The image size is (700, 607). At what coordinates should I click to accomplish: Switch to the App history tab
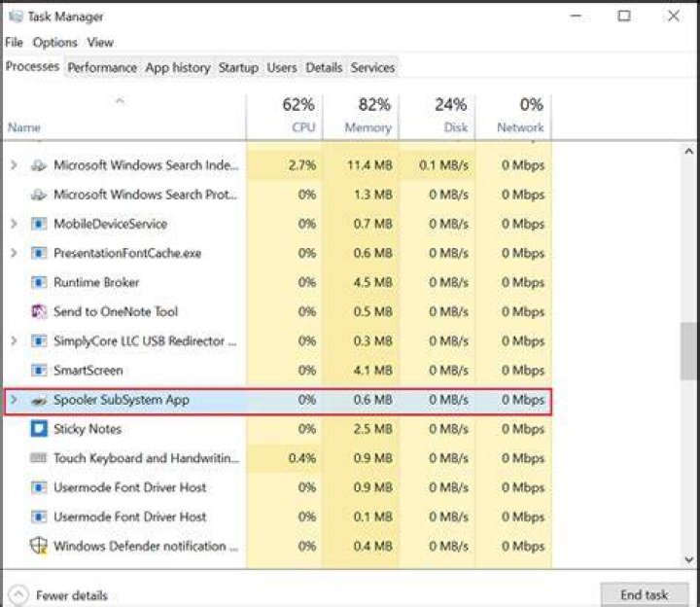[x=178, y=67]
